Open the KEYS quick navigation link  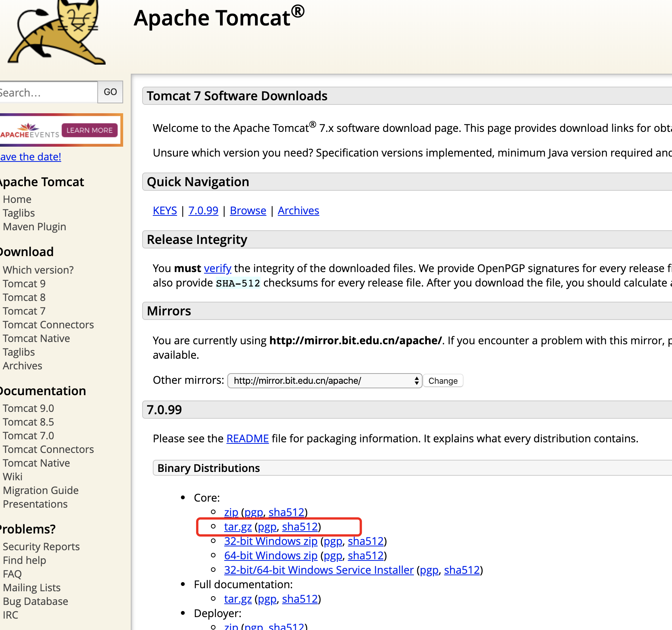[165, 211]
